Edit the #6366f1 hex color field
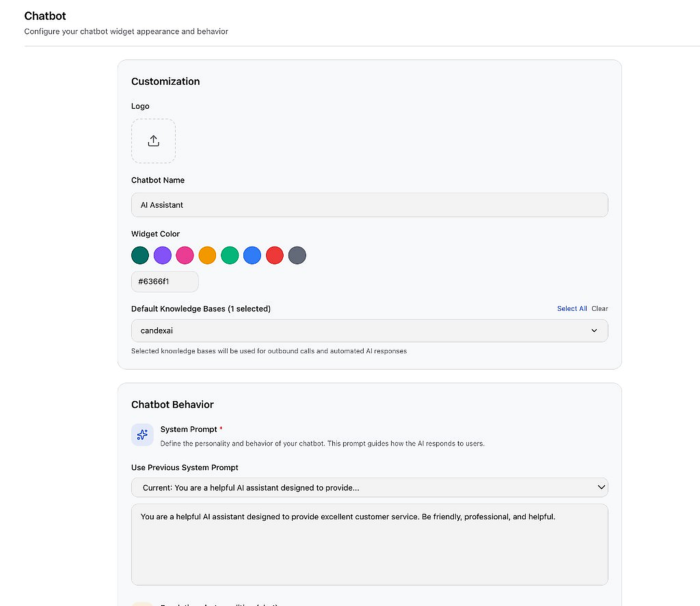Screen dimensions: 700x606 point(165,281)
